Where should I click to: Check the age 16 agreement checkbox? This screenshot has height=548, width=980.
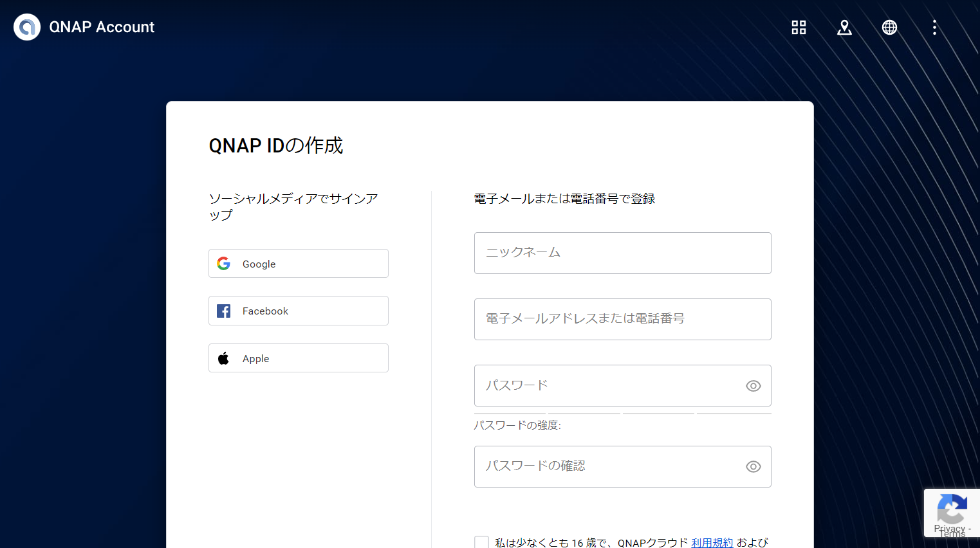[x=481, y=542]
